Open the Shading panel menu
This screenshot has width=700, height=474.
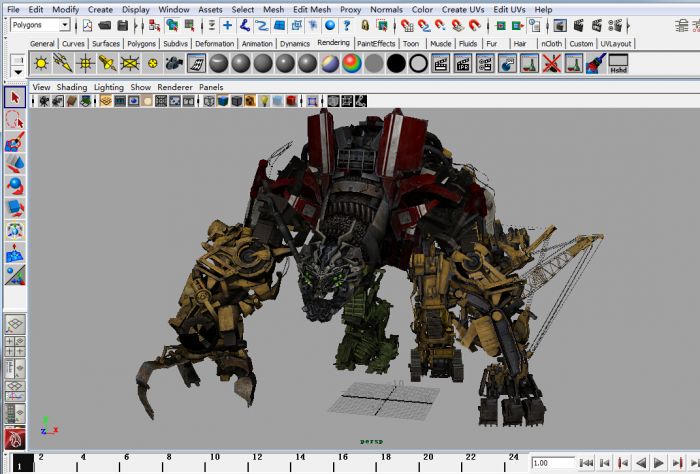[72, 87]
